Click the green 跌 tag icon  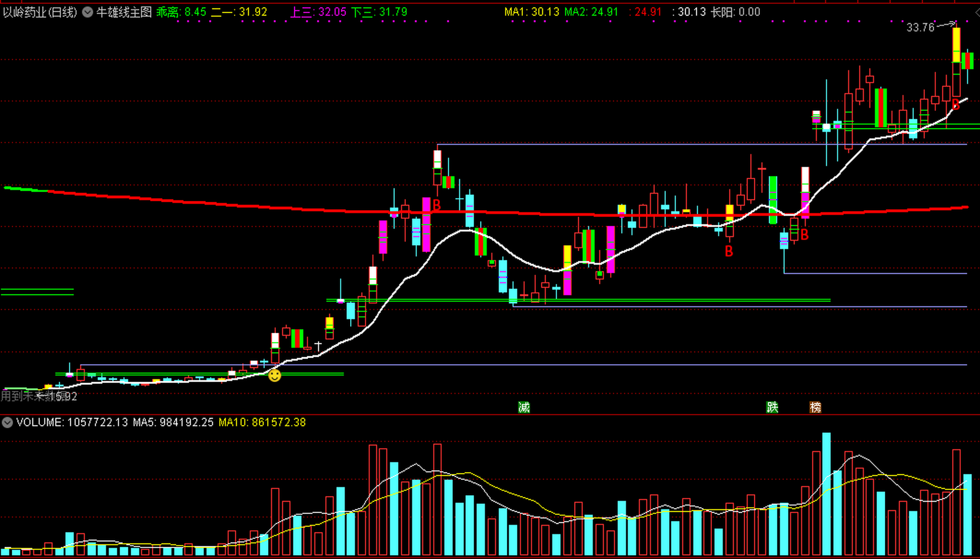772,407
